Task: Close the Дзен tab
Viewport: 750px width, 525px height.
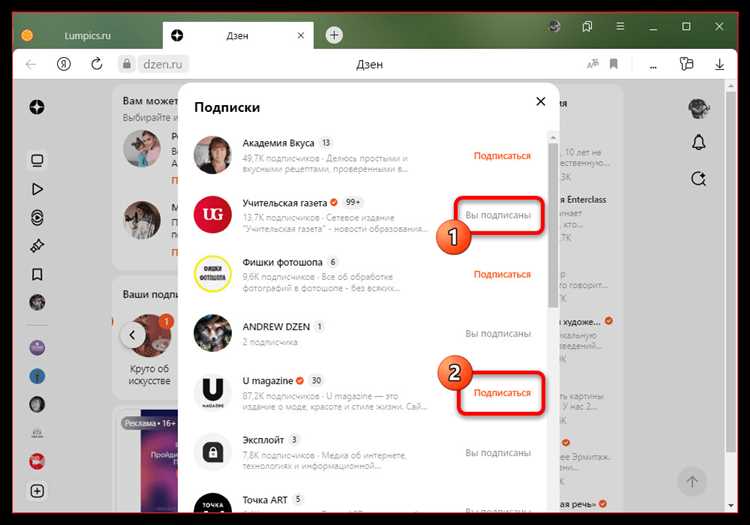Action: (300, 35)
